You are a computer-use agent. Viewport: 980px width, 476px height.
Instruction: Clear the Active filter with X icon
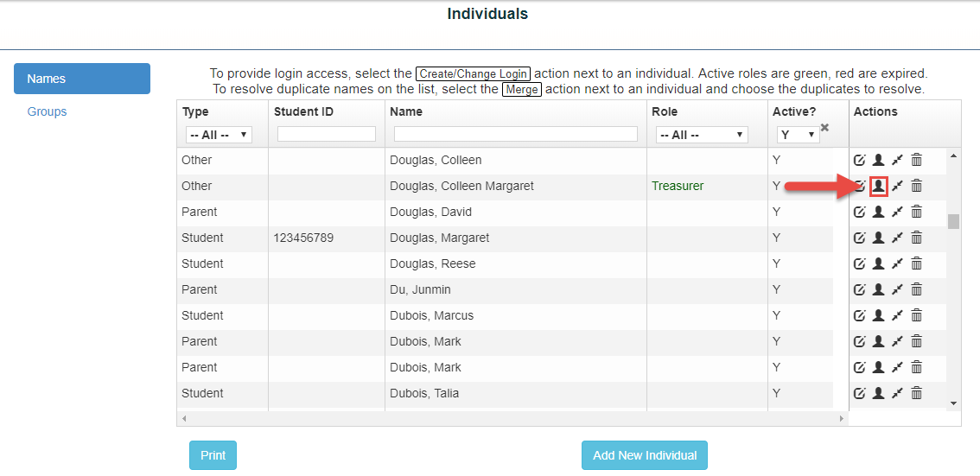point(824,128)
